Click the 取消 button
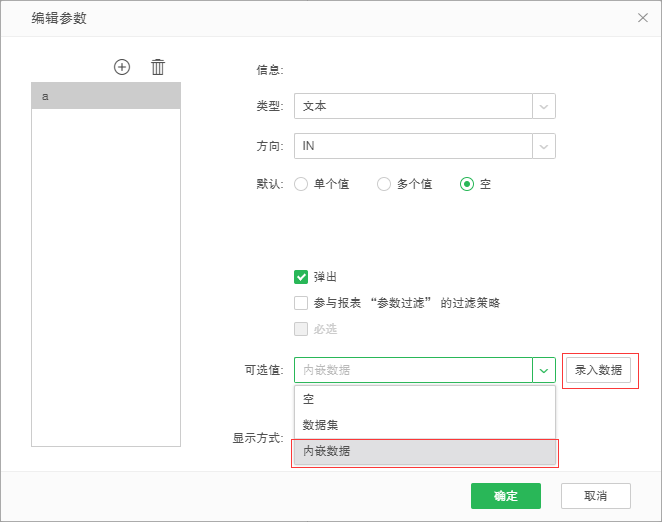The height and width of the screenshot is (522, 662). coord(595,496)
